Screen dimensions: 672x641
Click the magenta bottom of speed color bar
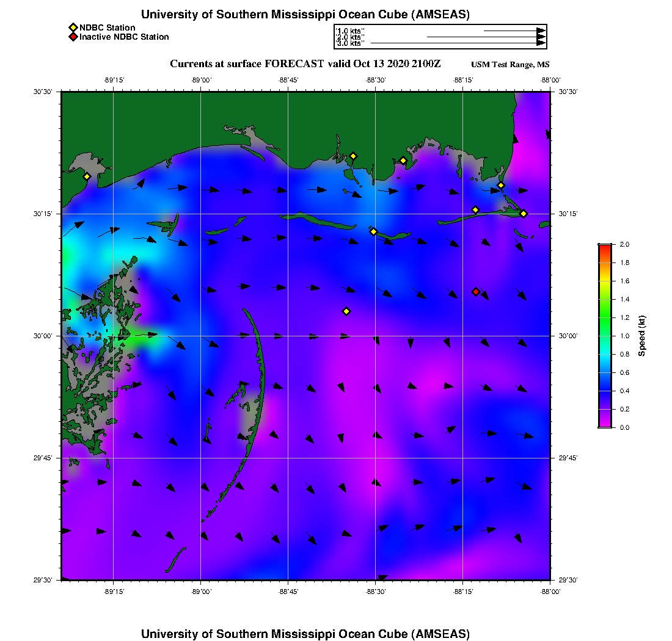pyautogui.click(x=604, y=424)
